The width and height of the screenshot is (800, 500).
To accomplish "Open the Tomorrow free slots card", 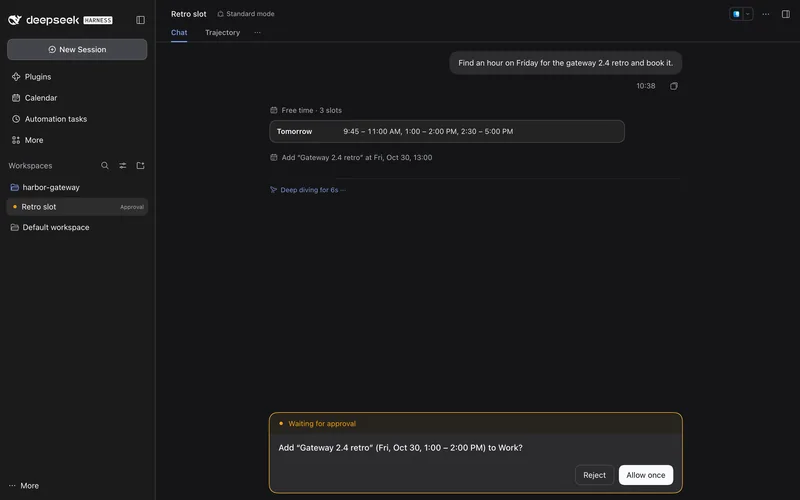I will tap(446, 132).
